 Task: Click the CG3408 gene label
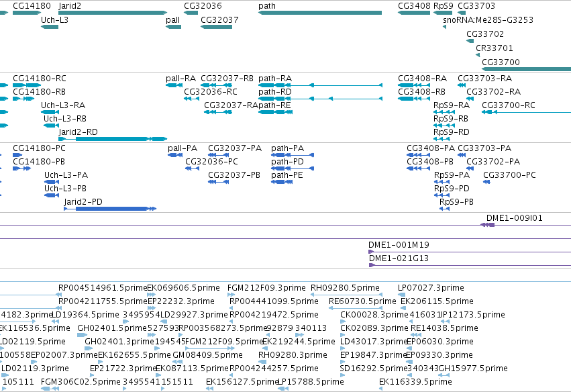tap(414, 6)
